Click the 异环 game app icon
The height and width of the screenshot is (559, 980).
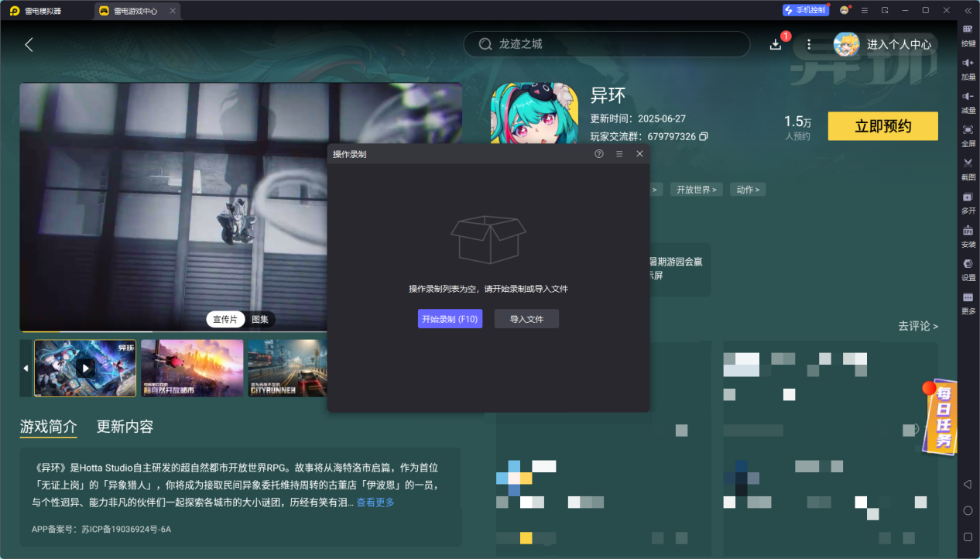[535, 113]
